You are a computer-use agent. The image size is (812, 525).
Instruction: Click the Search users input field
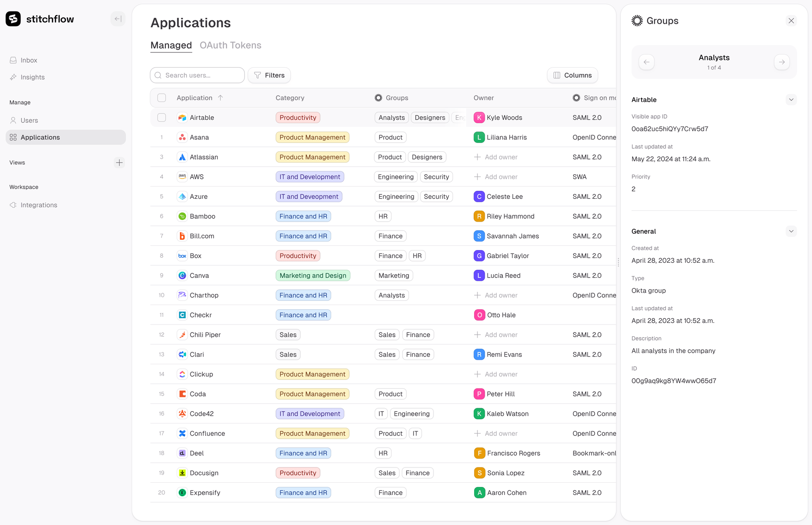click(x=198, y=75)
